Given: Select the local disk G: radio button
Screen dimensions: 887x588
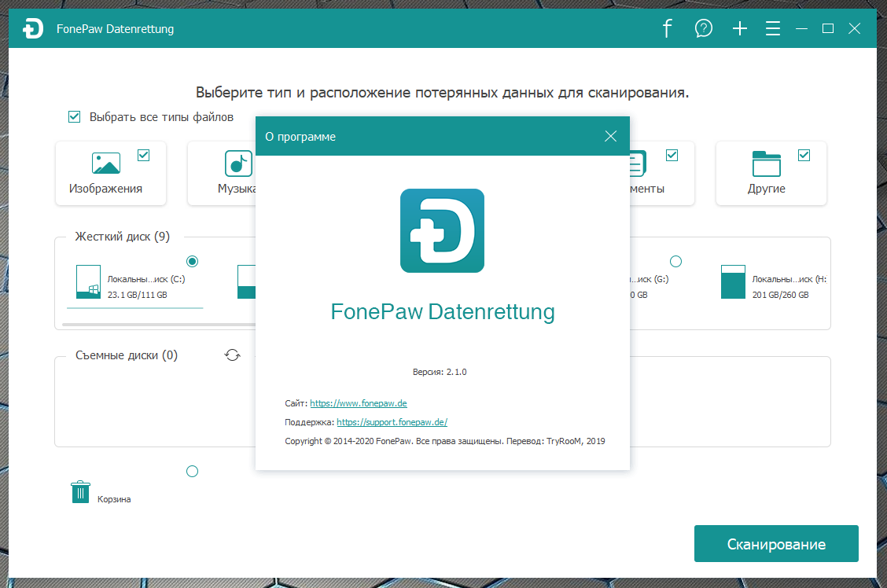Looking at the screenshot, I should [x=675, y=261].
